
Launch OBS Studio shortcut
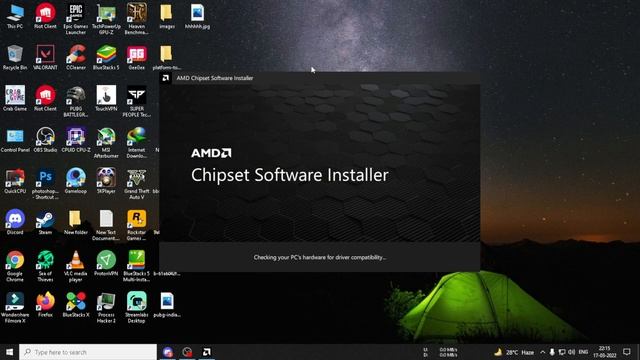tap(45, 140)
